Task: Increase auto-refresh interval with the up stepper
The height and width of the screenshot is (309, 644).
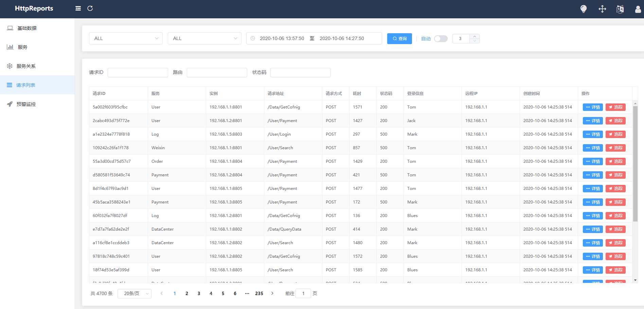Action: (x=475, y=36)
